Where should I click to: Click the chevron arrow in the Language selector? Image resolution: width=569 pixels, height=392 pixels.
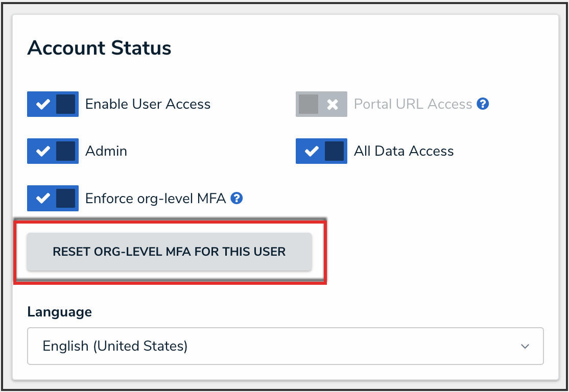pos(525,347)
